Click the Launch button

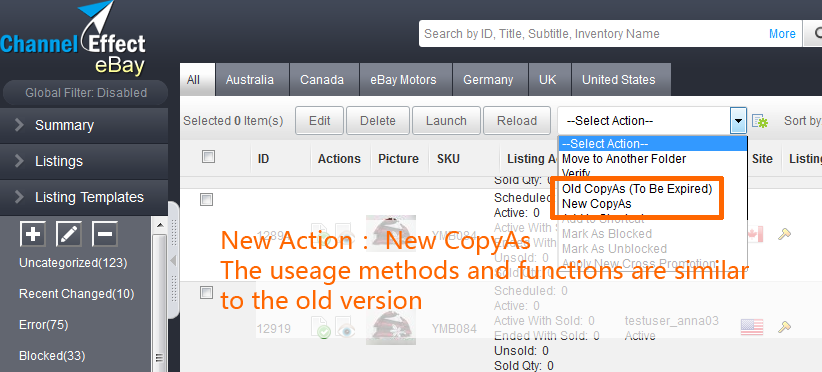click(x=446, y=121)
